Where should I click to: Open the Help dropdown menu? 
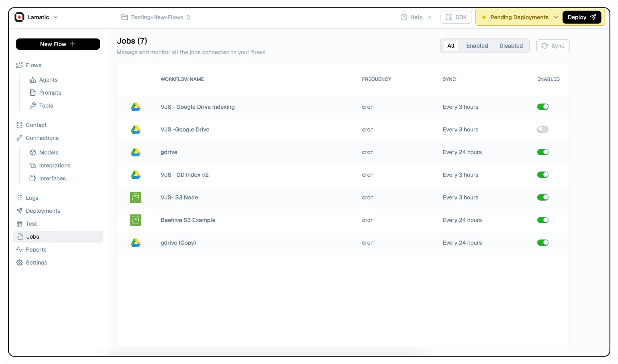click(x=416, y=17)
